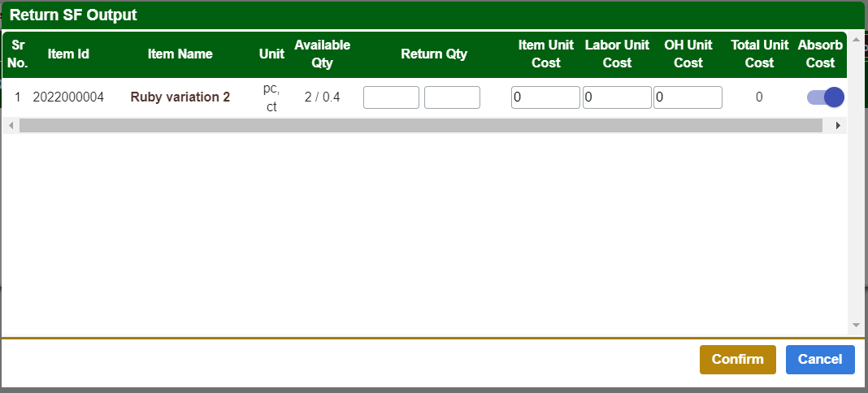Click the Total Unit Cost column header
This screenshot has height=393, width=868.
[x=759, y=54]
